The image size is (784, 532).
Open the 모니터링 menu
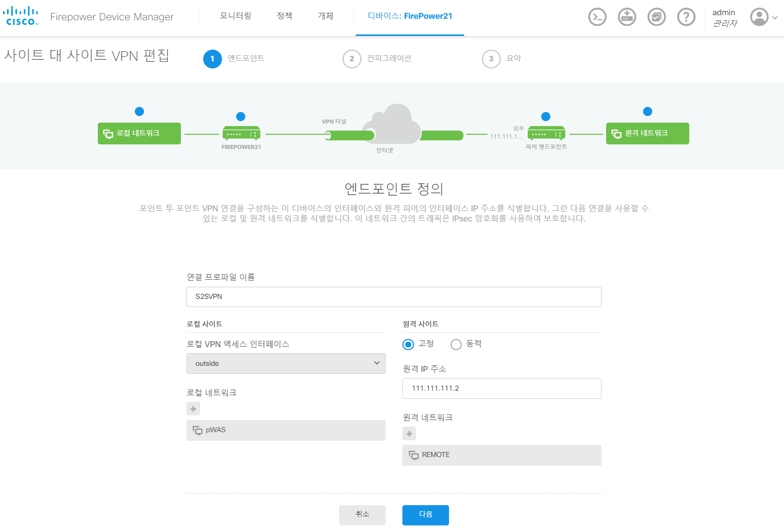(236, 16)
